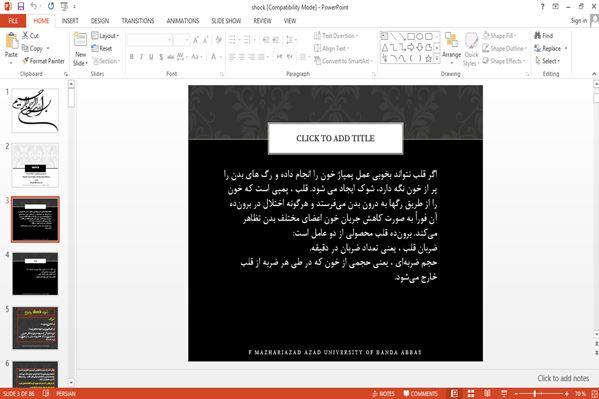
Task: Clear all text formatting
Action: [219, 40]
